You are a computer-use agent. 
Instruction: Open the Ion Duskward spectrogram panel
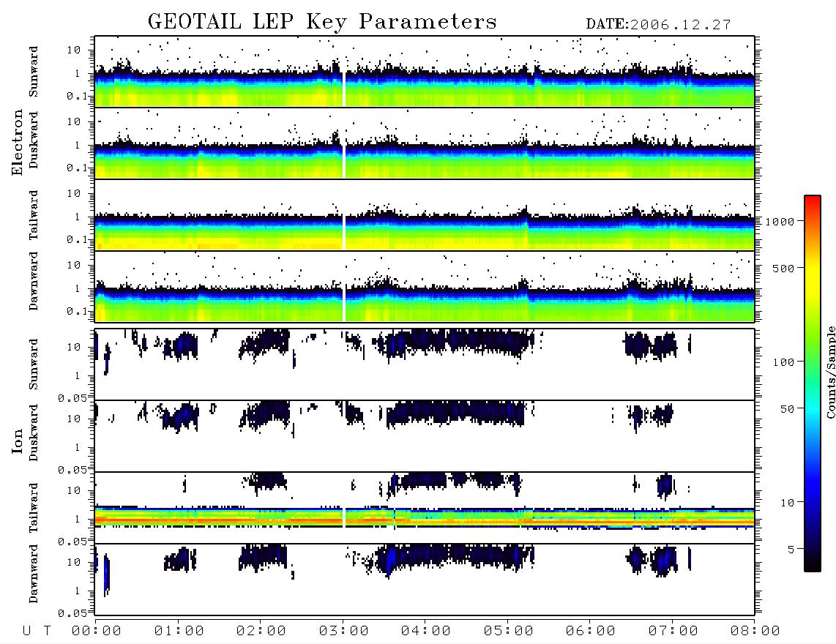pyautogui.click(x=425, y=436)
